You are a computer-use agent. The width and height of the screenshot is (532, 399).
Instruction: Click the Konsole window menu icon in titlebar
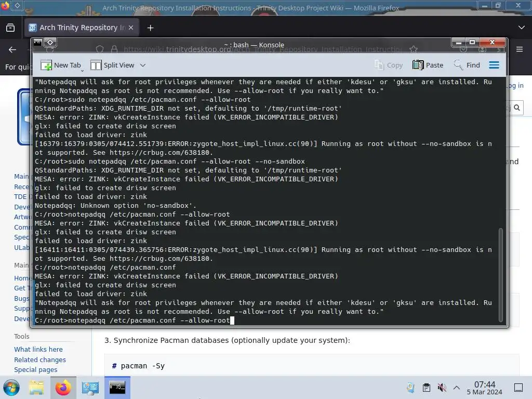pyautogui.click(x=37, y=43)
